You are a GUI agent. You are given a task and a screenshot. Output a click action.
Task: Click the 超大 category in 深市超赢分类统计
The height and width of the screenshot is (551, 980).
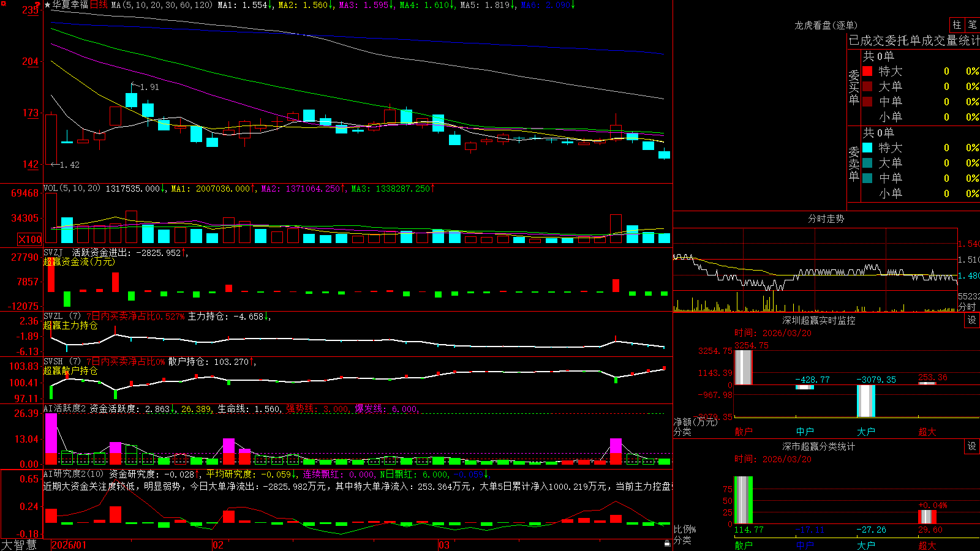[927, 545]
